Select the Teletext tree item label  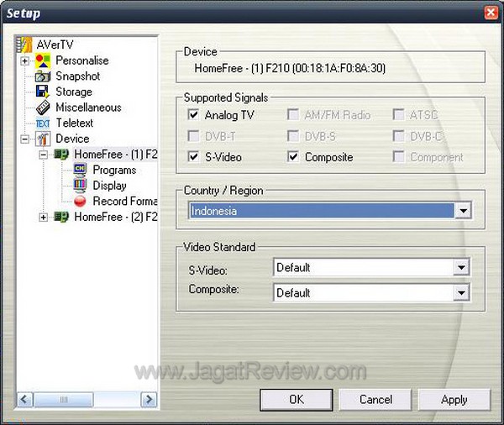(x=75, y=123)
